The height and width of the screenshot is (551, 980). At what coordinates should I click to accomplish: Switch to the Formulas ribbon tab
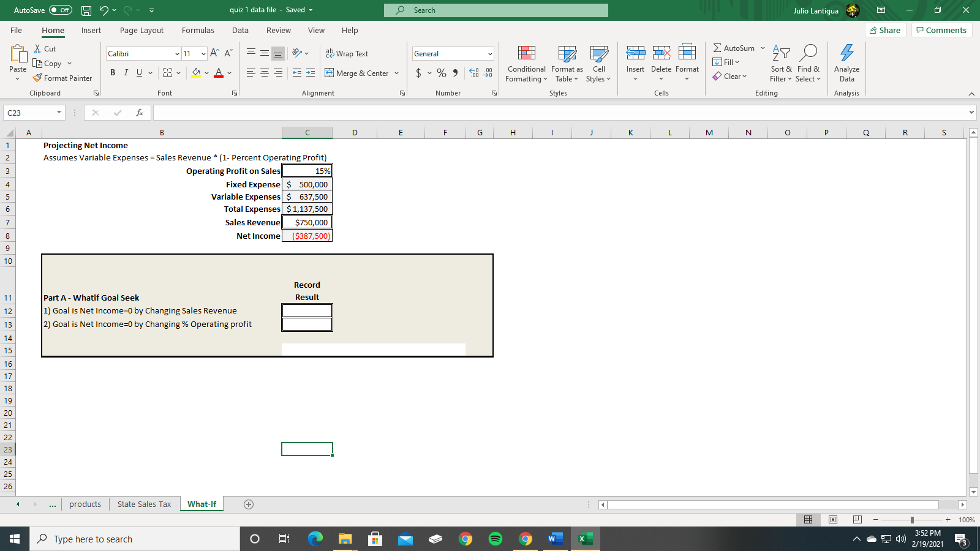tap(198, 30)
